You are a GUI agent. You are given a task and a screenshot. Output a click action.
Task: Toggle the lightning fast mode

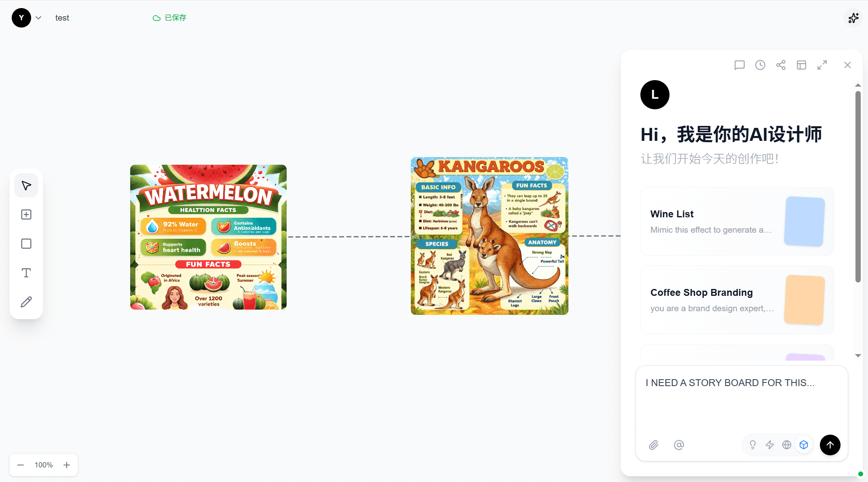pos(770,445)
